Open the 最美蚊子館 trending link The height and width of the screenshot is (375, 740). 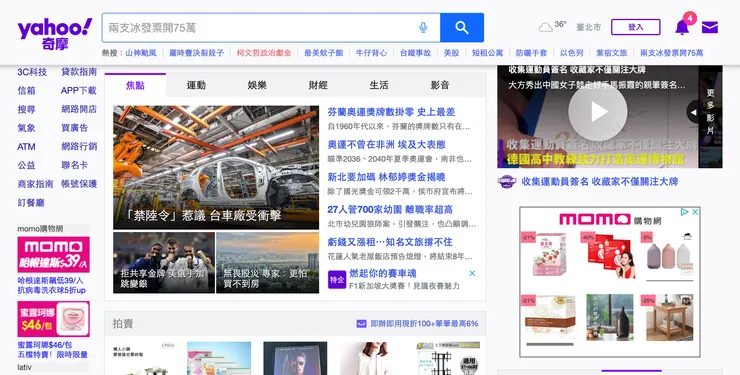[323, 53]
